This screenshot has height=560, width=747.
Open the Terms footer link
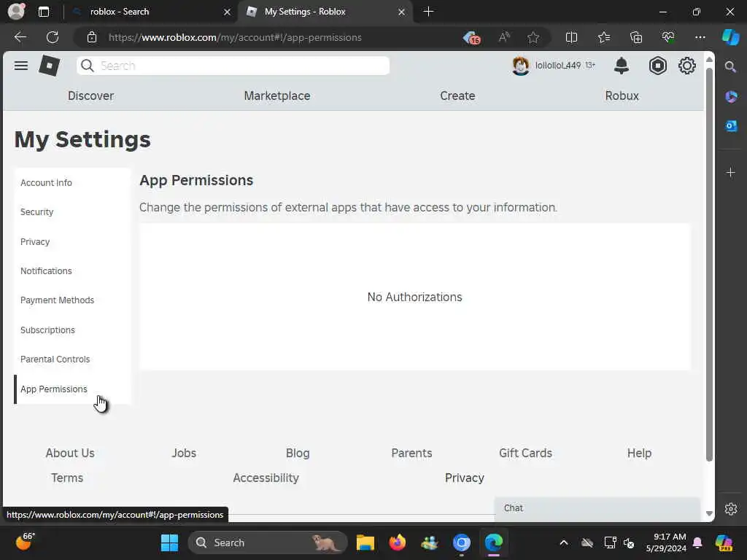67,478
